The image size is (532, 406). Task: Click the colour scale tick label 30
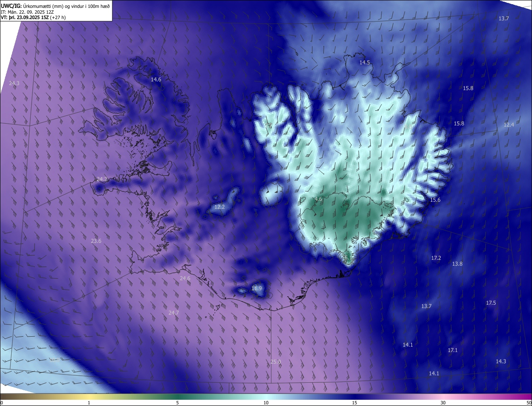click(443, 403)
